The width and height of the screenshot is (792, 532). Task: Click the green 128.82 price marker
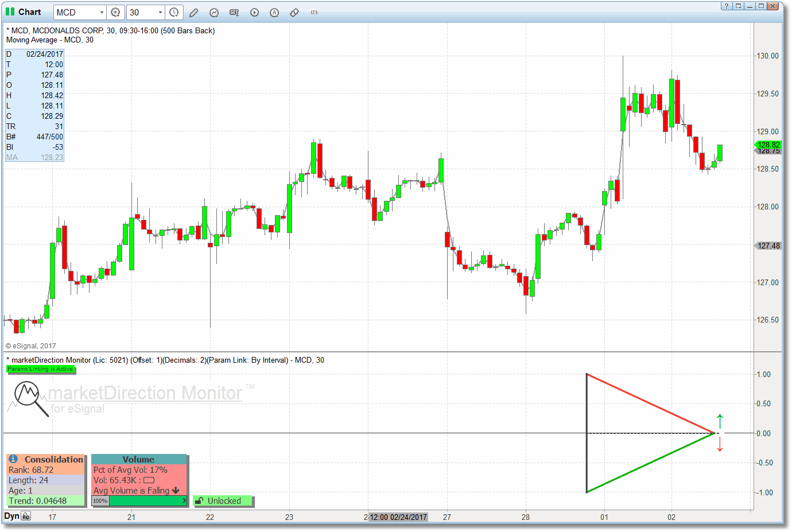(x=768, y=145)
